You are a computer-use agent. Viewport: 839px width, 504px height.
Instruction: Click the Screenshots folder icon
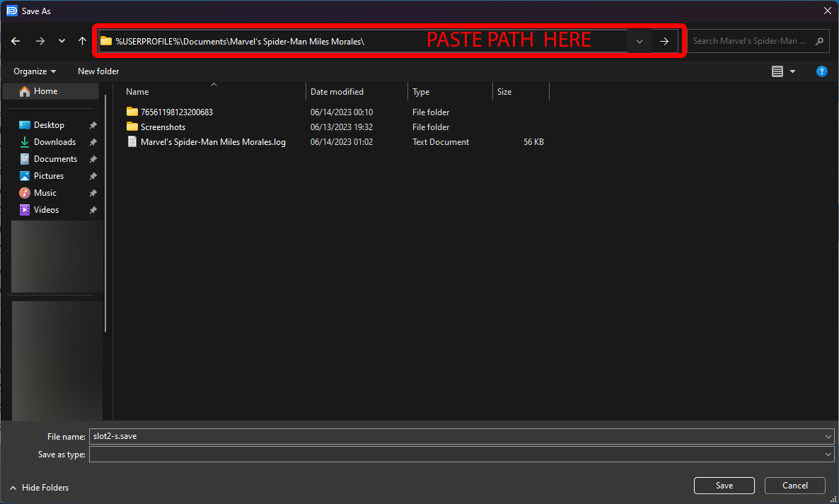pos(132,127)
